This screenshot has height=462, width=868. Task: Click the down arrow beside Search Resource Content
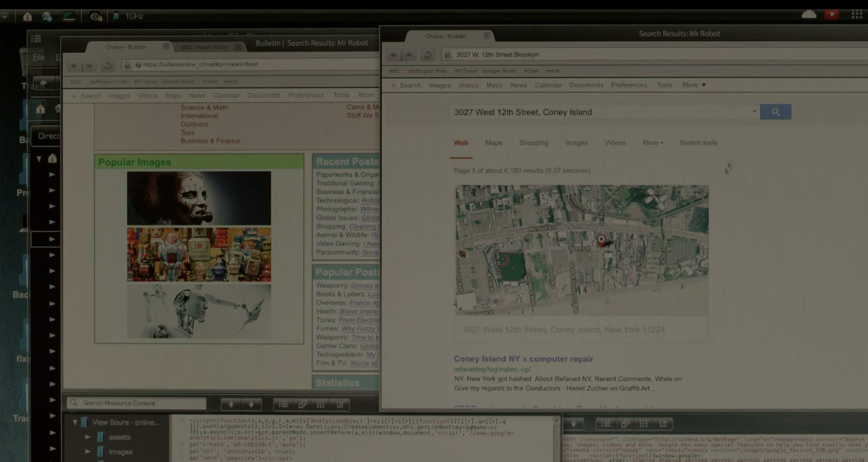point(251,404)
